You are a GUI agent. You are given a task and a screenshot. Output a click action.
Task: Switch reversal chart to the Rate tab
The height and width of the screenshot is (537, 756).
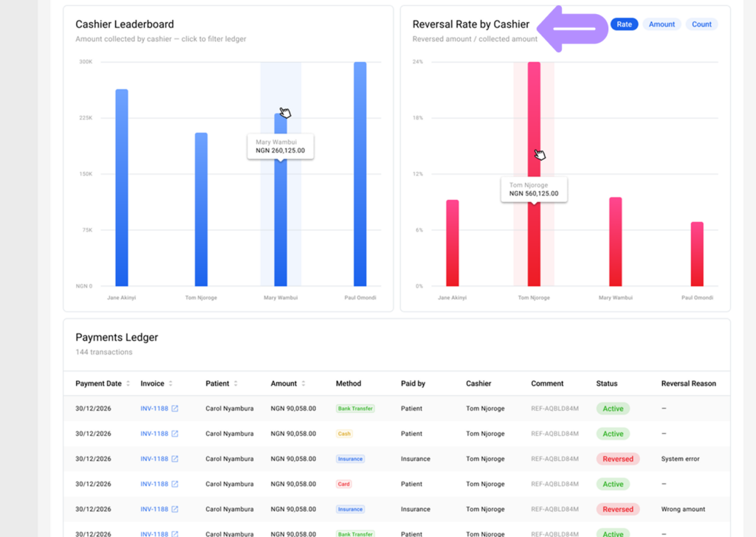coord(624,24)
